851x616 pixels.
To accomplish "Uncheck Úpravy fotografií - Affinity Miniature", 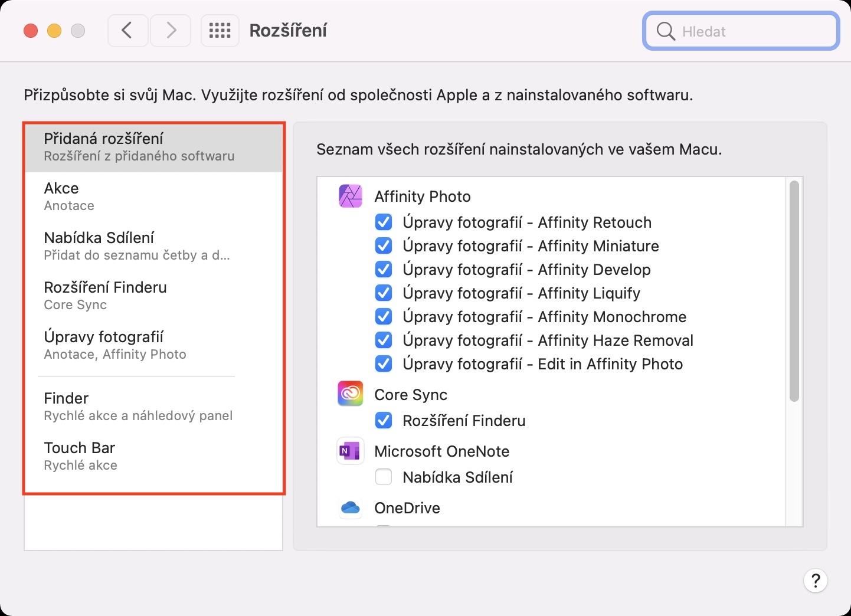I will (x=384, y=246).
